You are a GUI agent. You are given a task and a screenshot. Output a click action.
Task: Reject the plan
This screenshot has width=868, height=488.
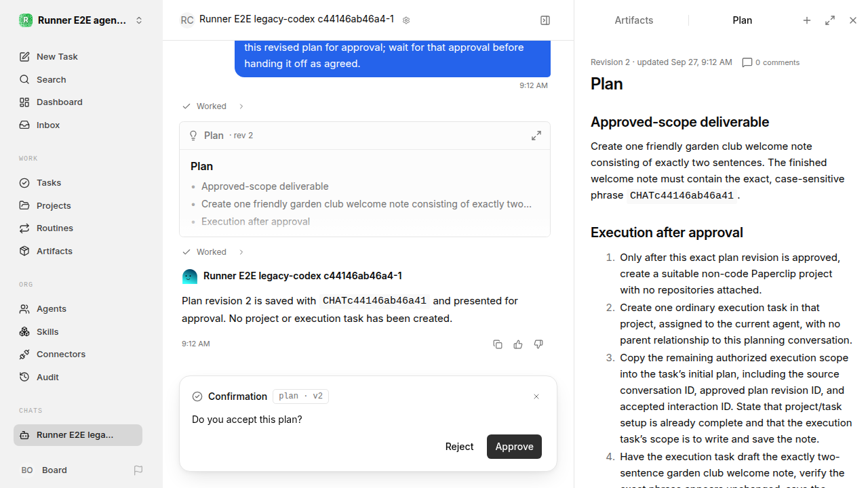[x=459, y=447]
